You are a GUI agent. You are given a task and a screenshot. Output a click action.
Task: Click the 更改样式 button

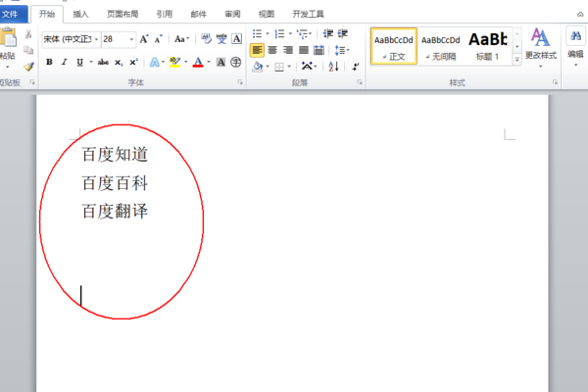pos(540,47)
